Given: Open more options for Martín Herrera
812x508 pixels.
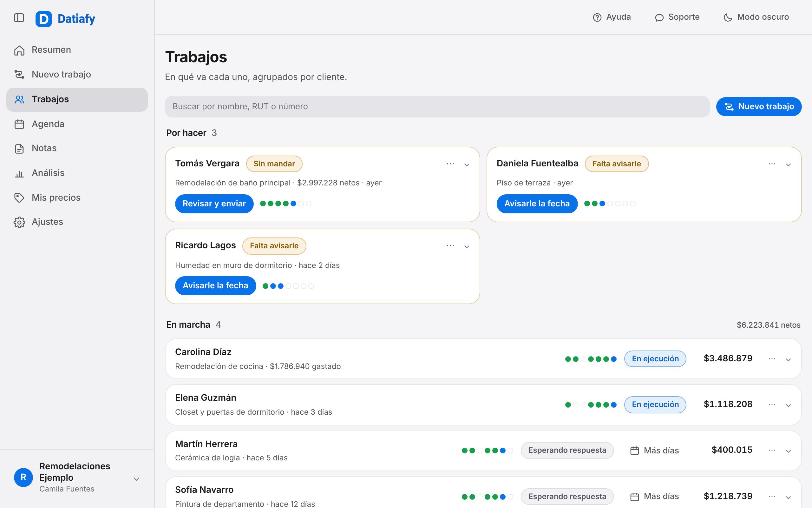Looking at the screenshot, I should coord(772,450).
